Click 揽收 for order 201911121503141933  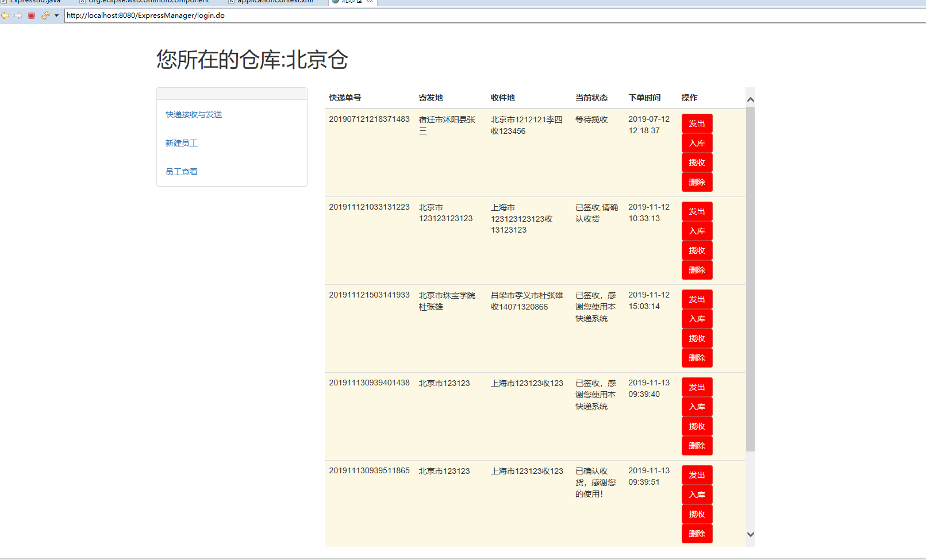click(697, 338)
